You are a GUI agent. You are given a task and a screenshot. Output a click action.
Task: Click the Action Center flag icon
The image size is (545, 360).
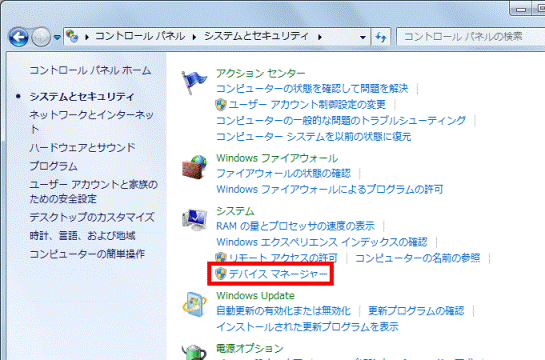(x=194, y=82)
